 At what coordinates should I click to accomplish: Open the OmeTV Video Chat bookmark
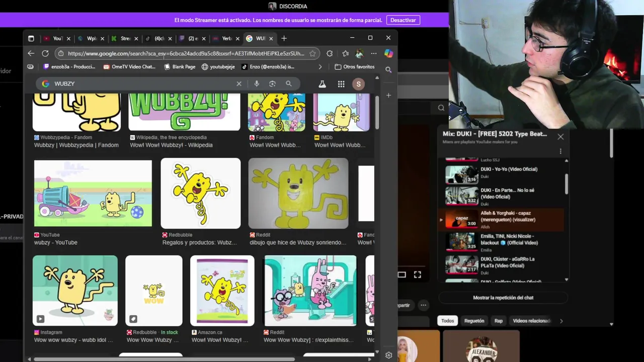click(130, 66)
